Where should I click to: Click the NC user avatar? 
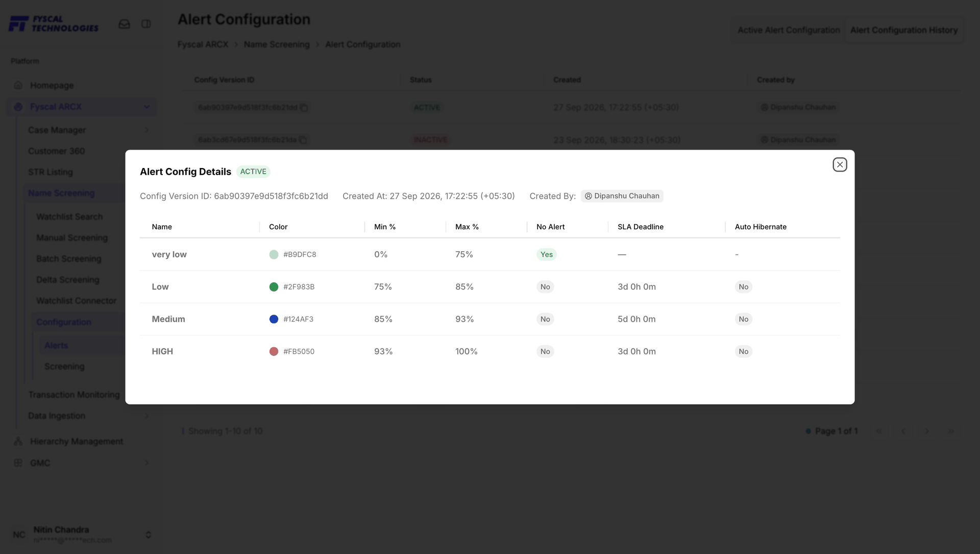click(x=19, y=535)
